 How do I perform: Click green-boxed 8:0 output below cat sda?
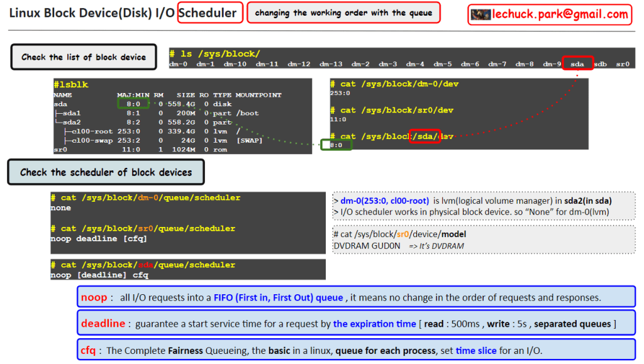pos(336,145)
